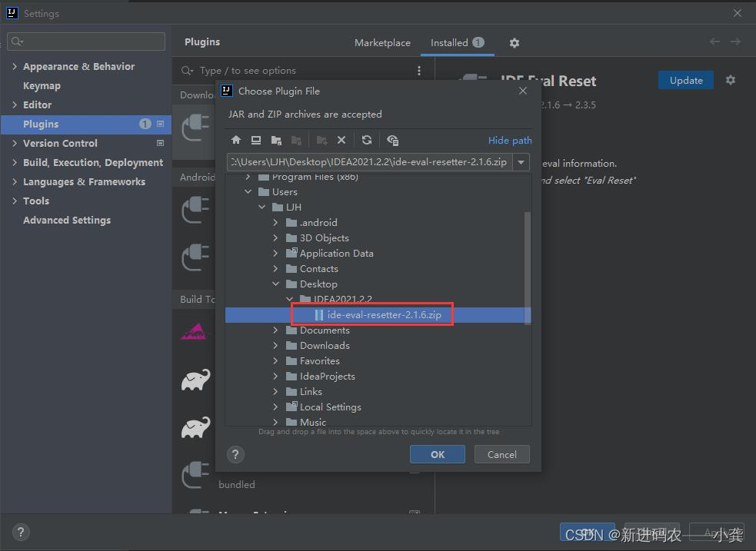This screenshot has width=756, height=551.
Task: Focus the Settings search box
Action: coord(86,41)
